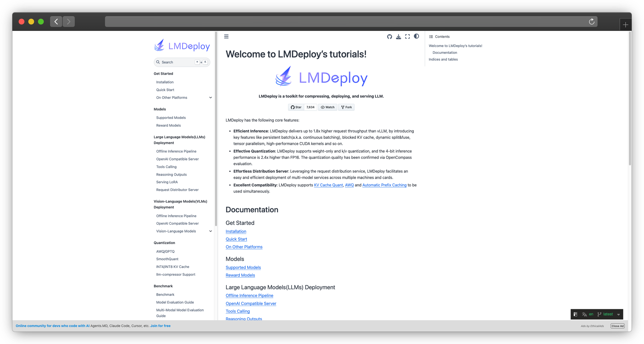The height and width of the screenshot is (344, 644).
Task: Open Reasoning Outputs in the sidebar
Action: [172, 175]
